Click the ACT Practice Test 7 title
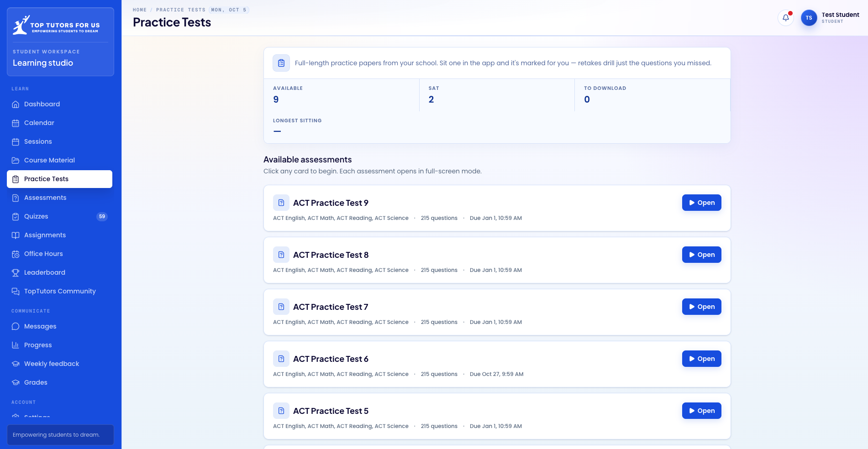This screenshot has height=449, width=868. [331, 307]
